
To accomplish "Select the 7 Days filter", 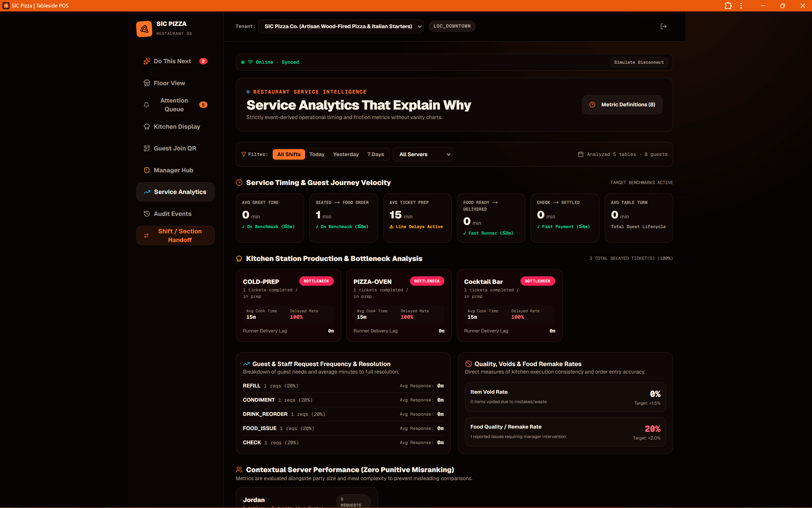I will click(x=375, y=154).
